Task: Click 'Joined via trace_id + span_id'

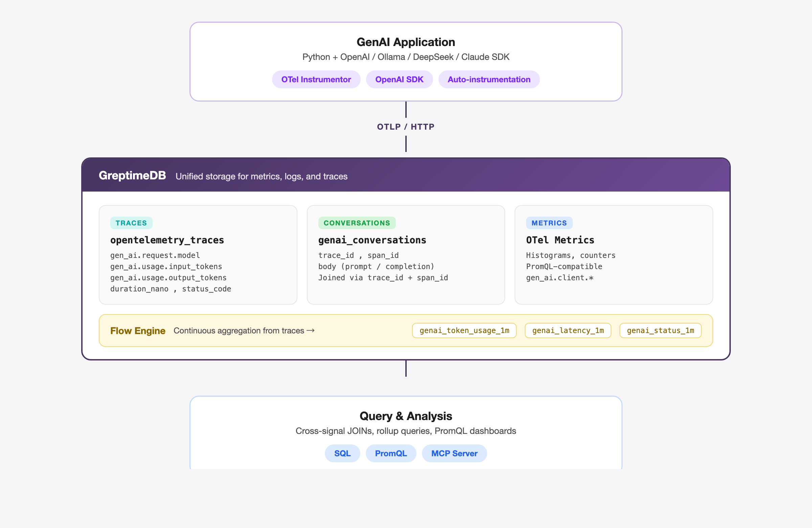Action: (x=383, y=278)
